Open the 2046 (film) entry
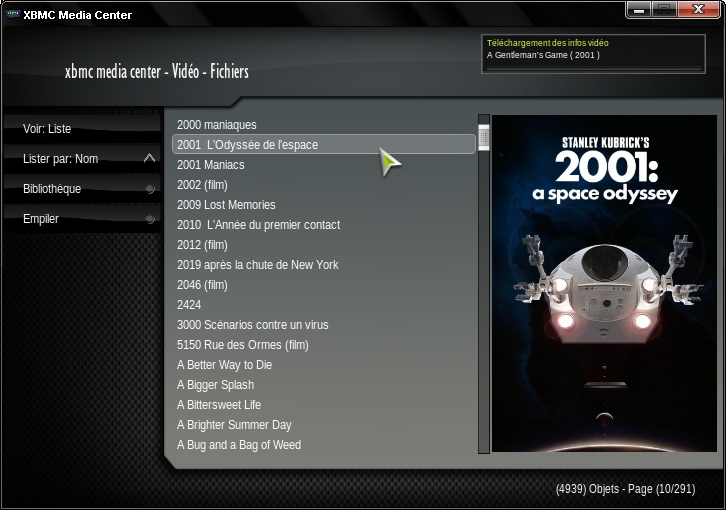This screenshot has width=726, height=510. (x=324, y=285)
